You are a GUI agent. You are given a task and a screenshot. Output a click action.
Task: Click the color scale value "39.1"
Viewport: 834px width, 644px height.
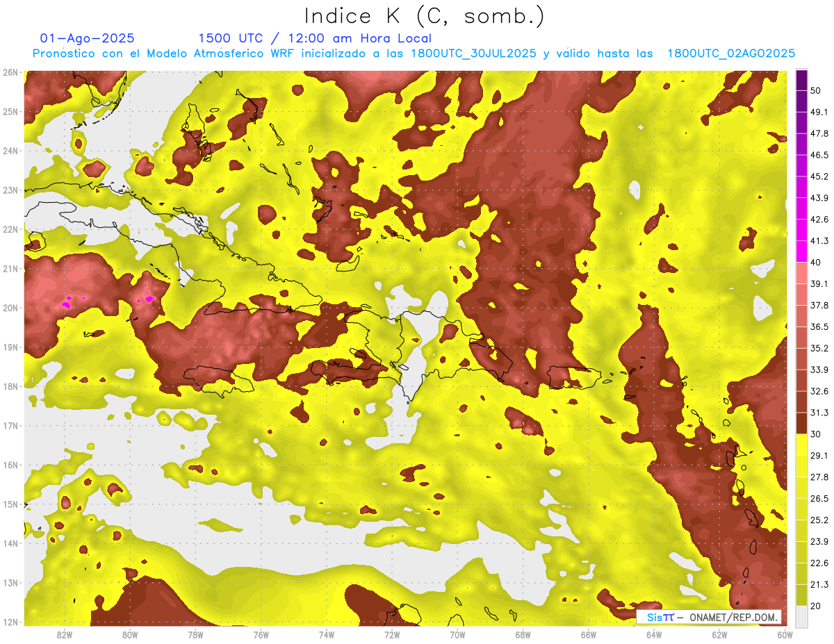(819, 283)
